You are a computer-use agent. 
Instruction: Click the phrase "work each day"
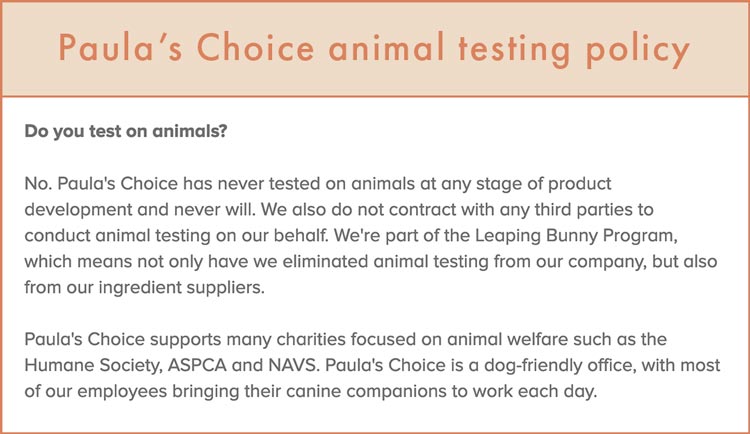tap(534, 391)
